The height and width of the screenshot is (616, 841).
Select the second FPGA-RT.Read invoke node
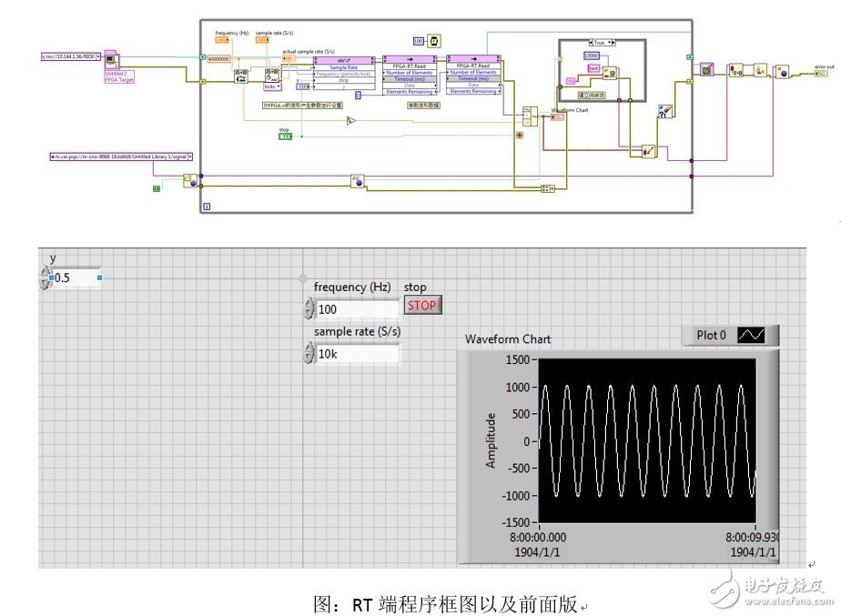(473, 74)
